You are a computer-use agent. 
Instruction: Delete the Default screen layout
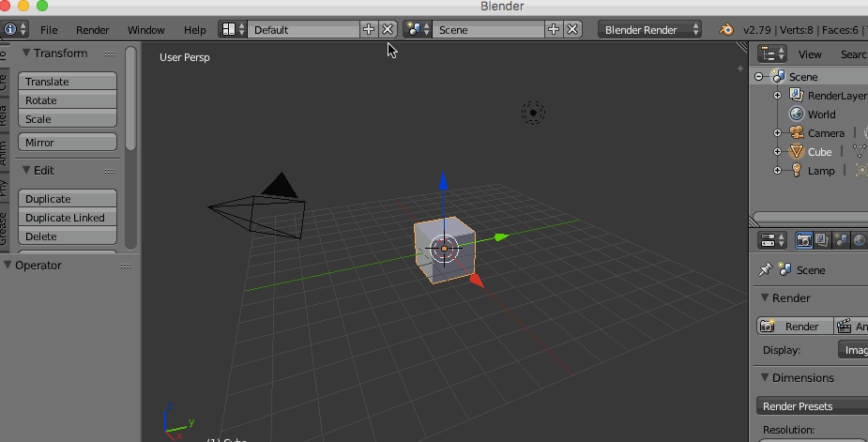[388, 29]
